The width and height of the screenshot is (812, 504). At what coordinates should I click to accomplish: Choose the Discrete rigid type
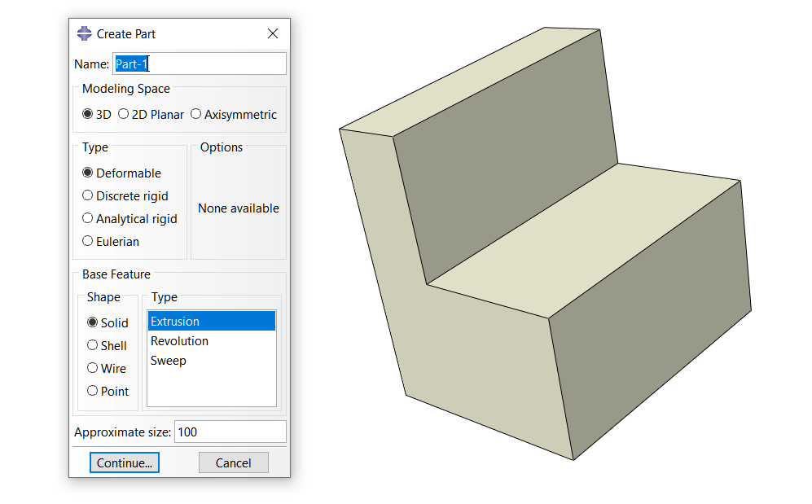coord(87,195)
